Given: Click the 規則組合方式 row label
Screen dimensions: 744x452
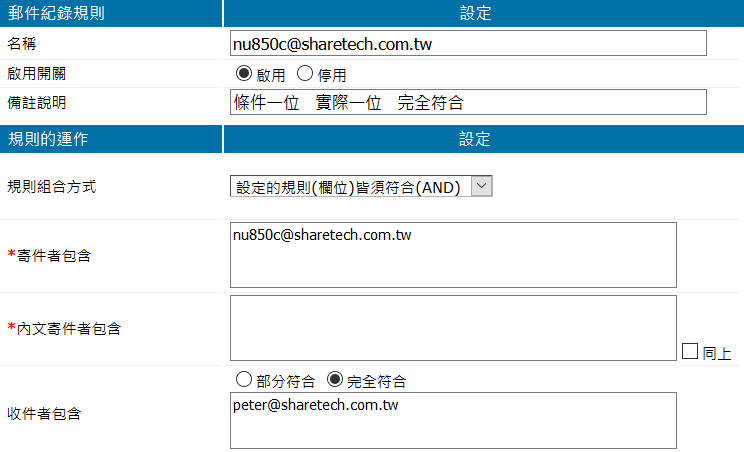Looking at the screenshot, I should point(52,187).
